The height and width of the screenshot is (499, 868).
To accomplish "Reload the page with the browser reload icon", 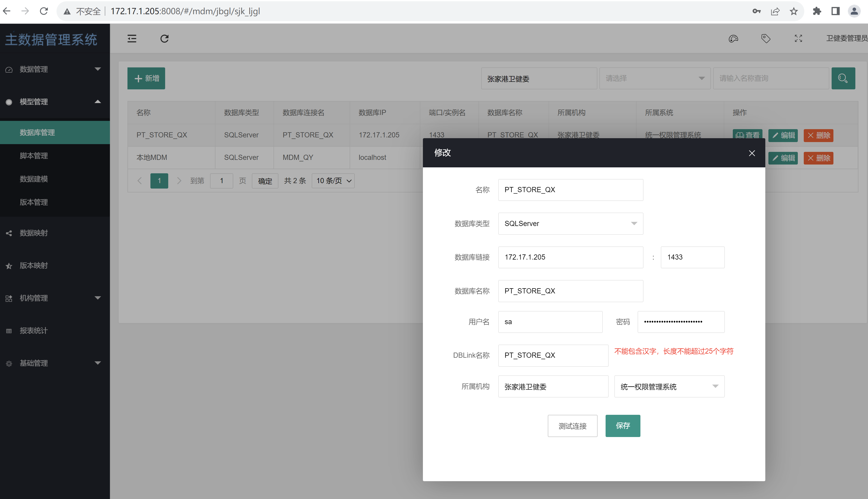I will coord(44,11).
